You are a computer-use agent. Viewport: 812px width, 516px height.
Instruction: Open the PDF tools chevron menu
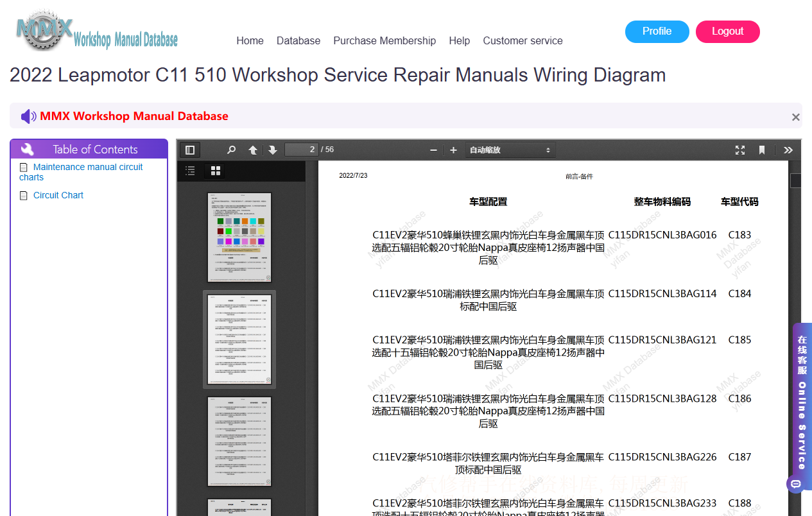click(788, 150)
